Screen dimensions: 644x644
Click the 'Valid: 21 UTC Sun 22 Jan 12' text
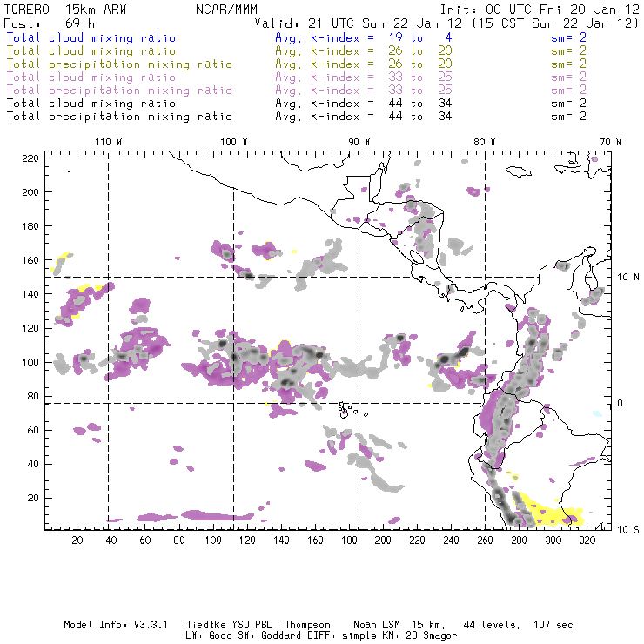click(359, 23)
